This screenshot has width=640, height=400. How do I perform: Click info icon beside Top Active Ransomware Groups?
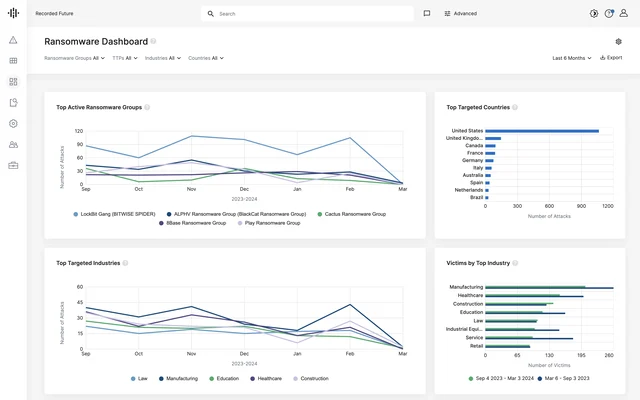[147, 107]
